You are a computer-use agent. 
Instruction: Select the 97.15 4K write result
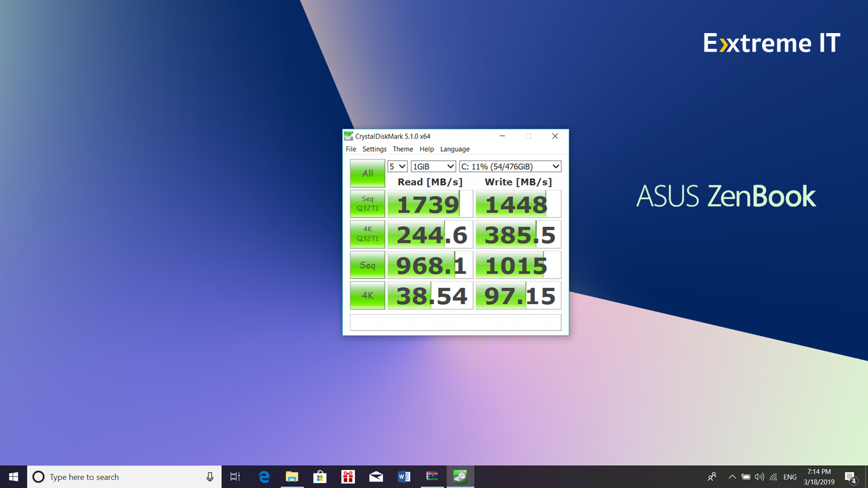point(518,296)
